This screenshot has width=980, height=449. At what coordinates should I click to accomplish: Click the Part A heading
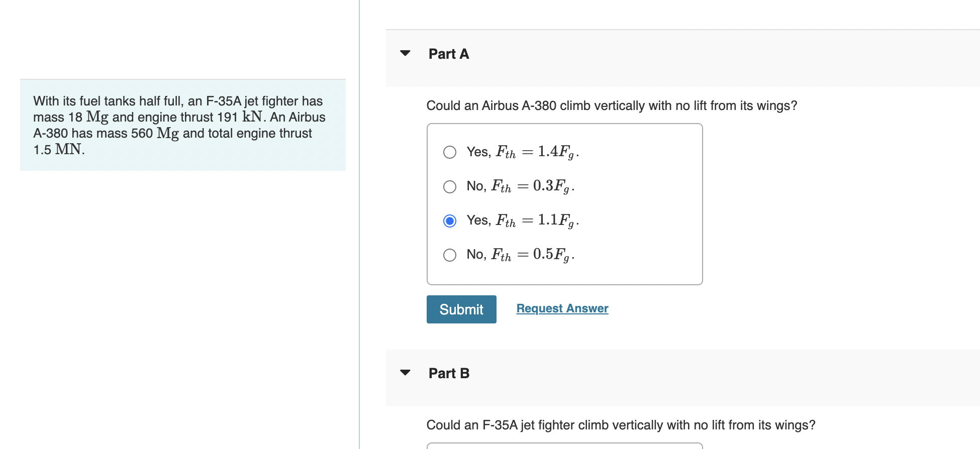[449, 54]
